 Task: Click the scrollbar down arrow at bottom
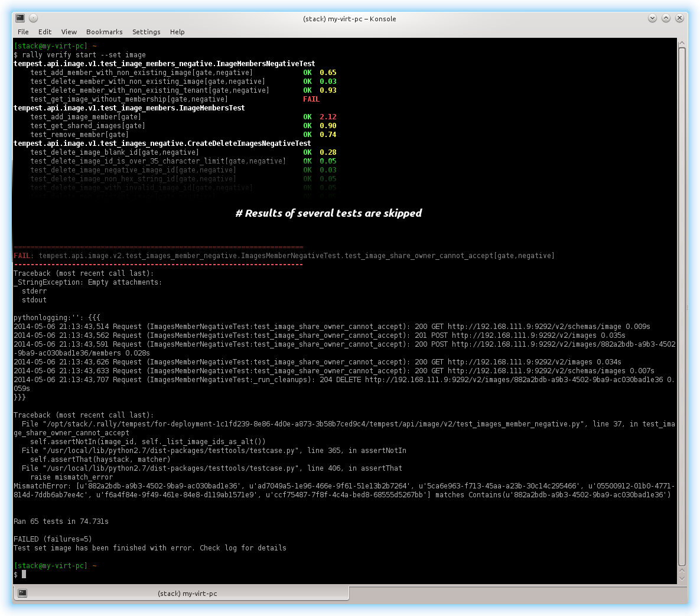point(682,579)
